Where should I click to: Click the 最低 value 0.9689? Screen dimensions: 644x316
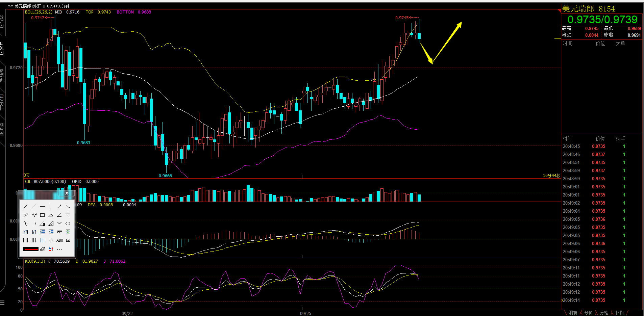[634, 29]
